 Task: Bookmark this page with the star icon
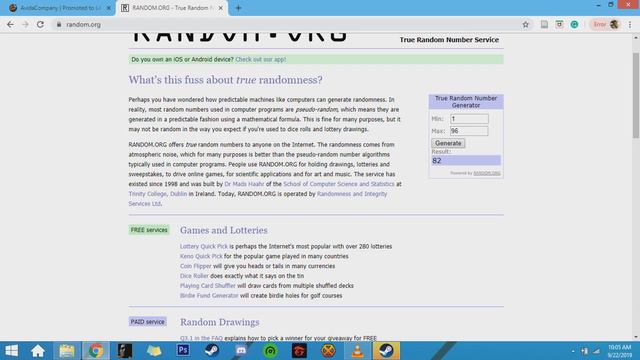[x=526, y=24]
